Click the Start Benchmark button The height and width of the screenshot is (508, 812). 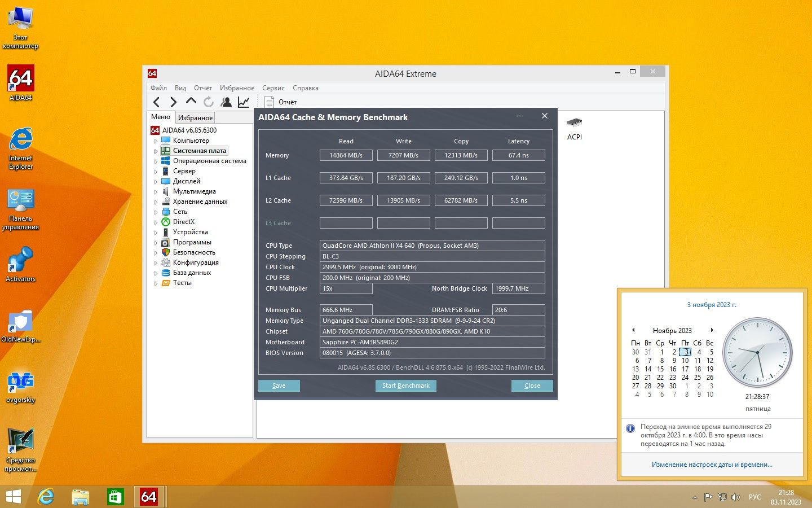click(406, 386)
